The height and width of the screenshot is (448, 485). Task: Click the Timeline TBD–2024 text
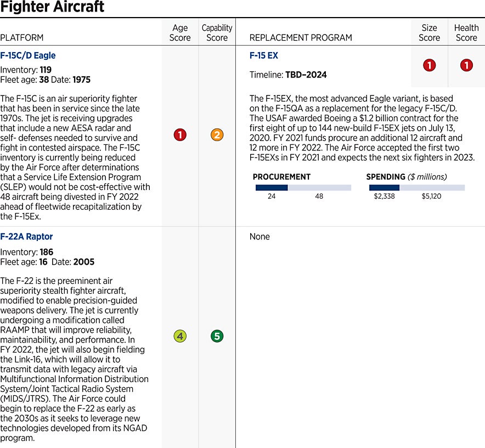pyautogui.click(x=288, y=75)
